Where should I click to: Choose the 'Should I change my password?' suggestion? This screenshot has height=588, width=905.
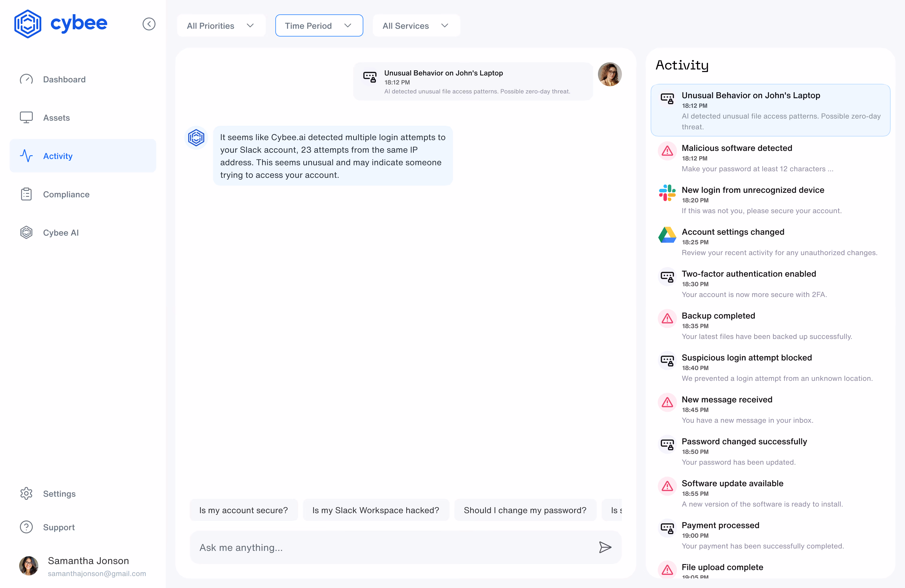click(x=525, y=510)
